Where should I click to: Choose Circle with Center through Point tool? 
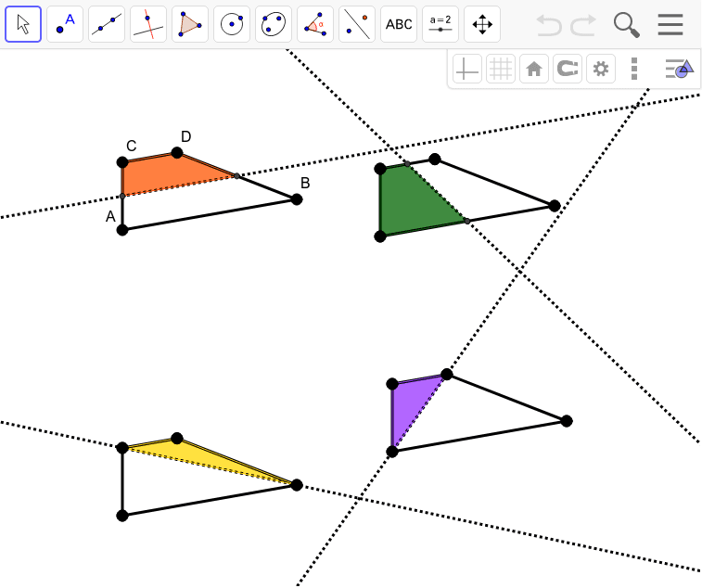point(232,24)
